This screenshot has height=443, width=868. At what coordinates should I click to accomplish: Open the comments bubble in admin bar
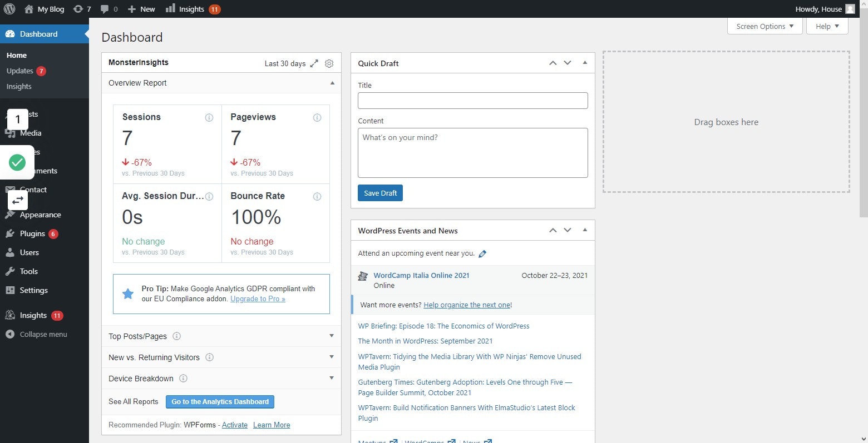click(109, 9)
